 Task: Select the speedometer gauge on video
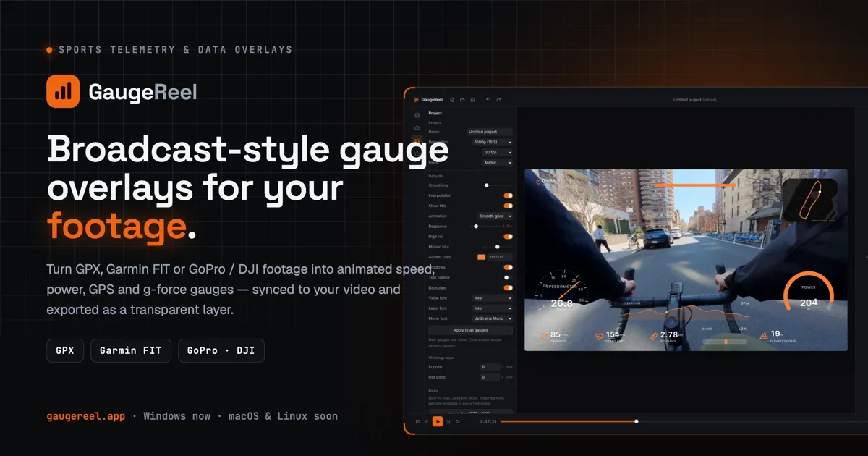[x=561, y=291]
